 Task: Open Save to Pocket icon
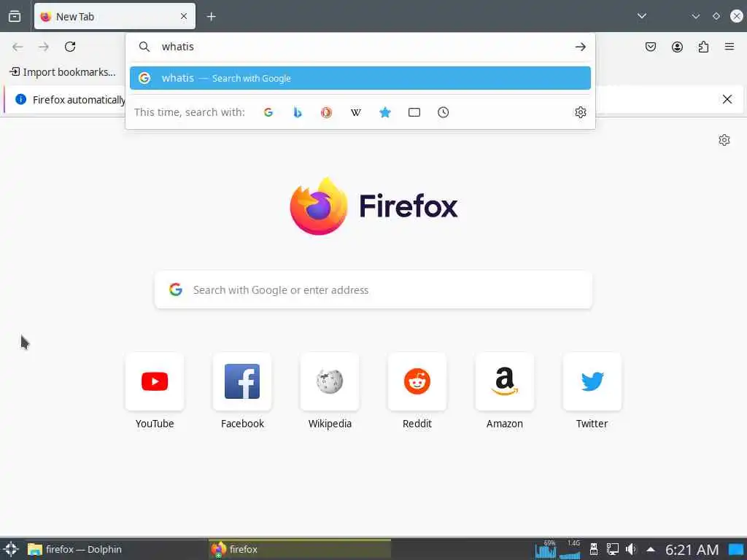pyautogui.click(x=650, y=47)
